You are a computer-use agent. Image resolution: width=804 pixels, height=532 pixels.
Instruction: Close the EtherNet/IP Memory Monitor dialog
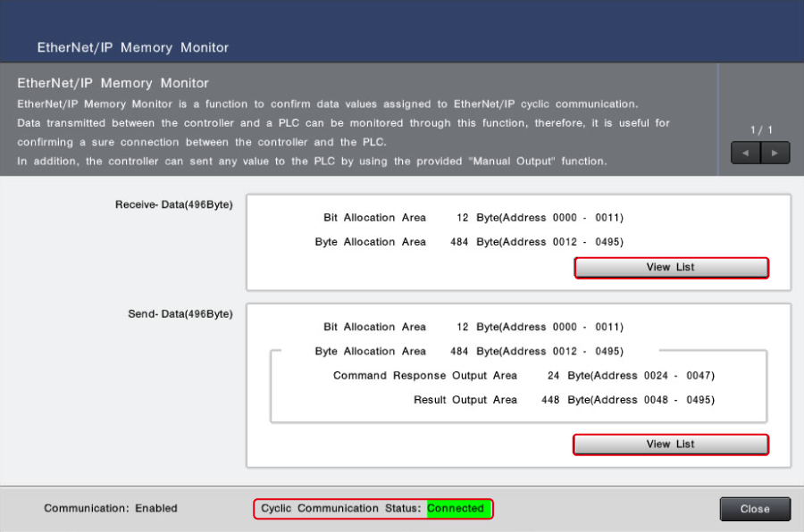[x=755, y=509]
